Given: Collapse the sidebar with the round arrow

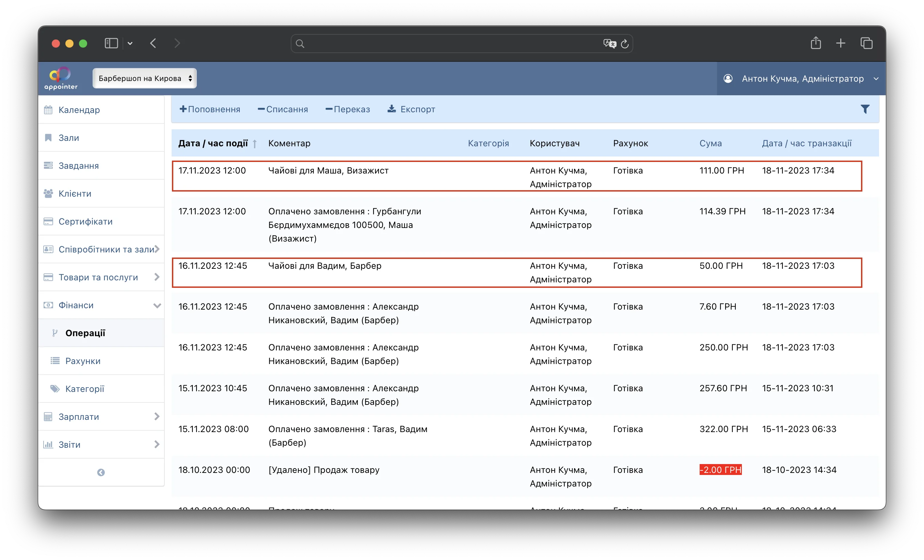Looking at the screenshot, I should click(101, 472).
